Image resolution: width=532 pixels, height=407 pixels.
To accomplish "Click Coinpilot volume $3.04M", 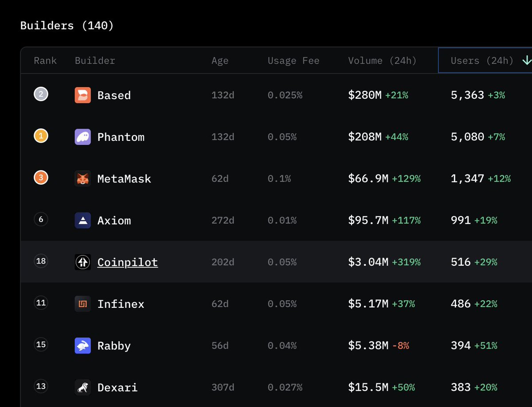I will tap(368, 262).
